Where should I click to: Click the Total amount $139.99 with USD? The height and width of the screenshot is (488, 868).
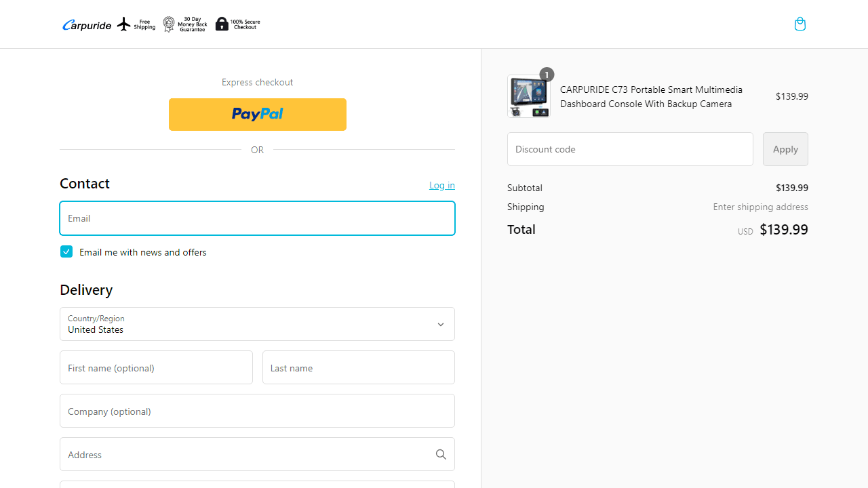point(773,230)
